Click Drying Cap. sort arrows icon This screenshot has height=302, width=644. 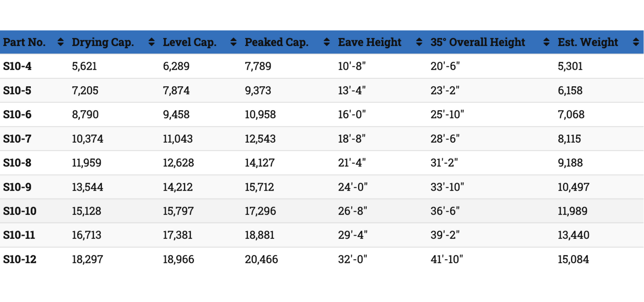(x=151, y=42)
